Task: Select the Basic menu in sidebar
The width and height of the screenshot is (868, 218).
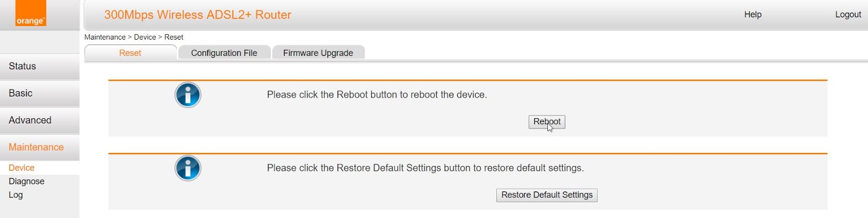Action: coord(40,94)
